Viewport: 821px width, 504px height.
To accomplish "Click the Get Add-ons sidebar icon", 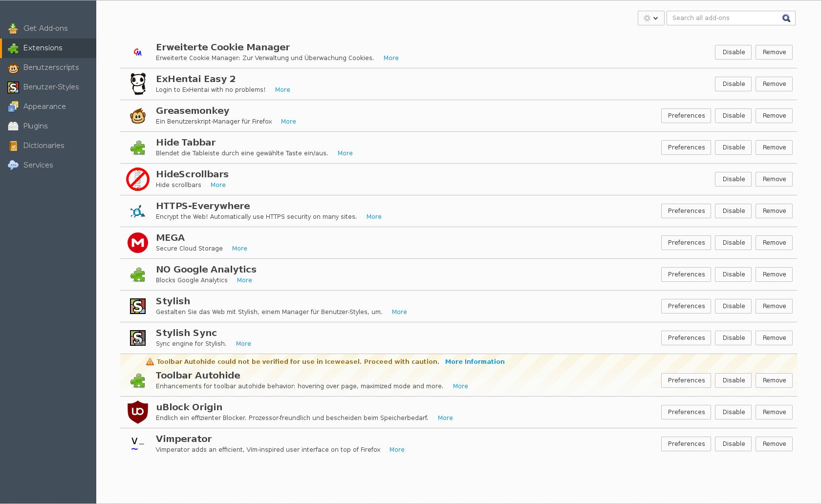I will pos(13,28).
